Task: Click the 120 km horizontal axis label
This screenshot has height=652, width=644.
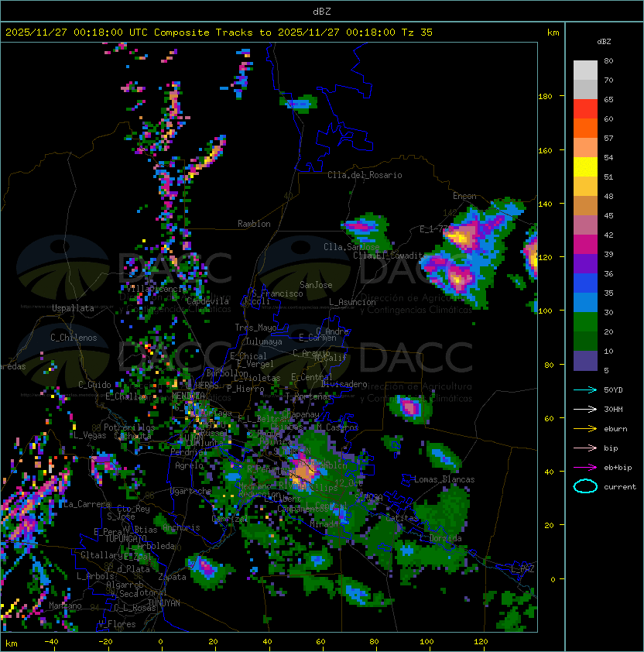Action: [x=481, y=642]
